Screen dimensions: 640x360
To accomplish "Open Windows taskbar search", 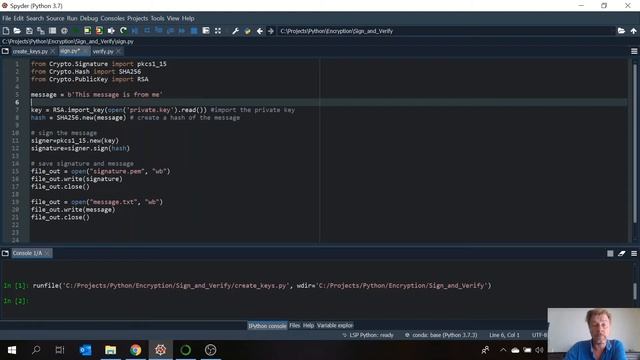I will point(36,350).
